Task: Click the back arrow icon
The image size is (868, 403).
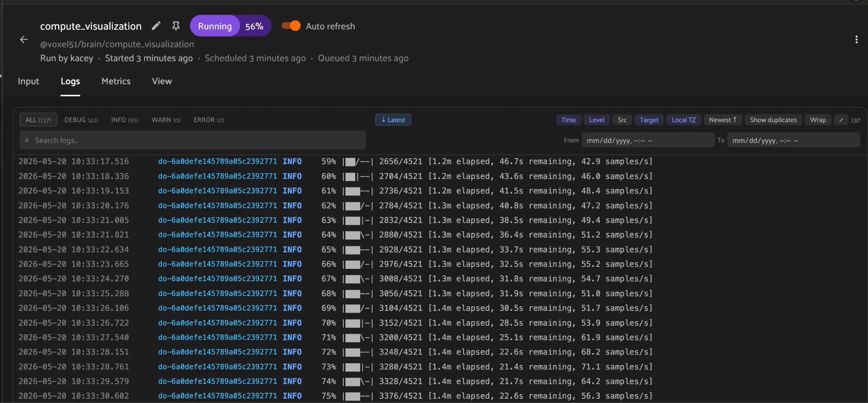Action: tap(24, 39)
